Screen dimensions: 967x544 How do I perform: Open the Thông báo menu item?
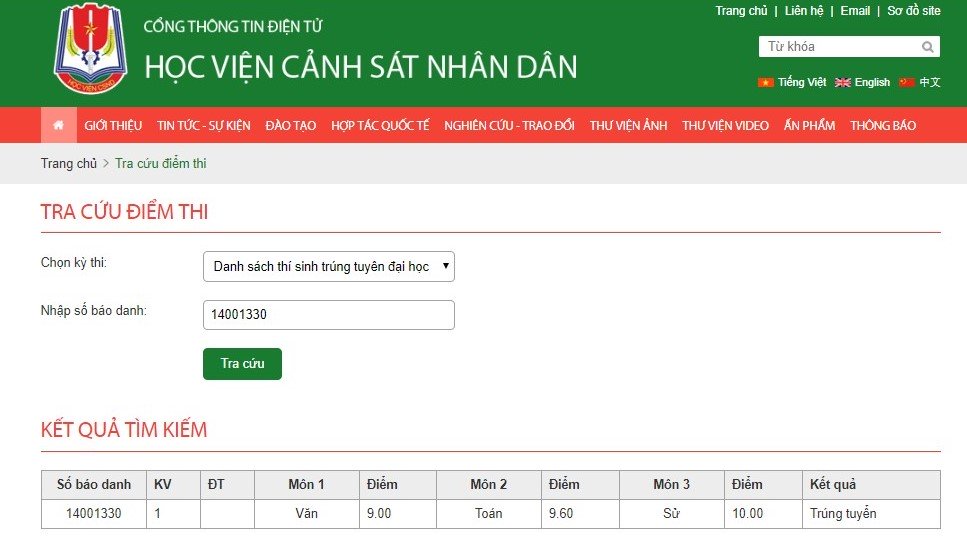click(x=883, y=125)
